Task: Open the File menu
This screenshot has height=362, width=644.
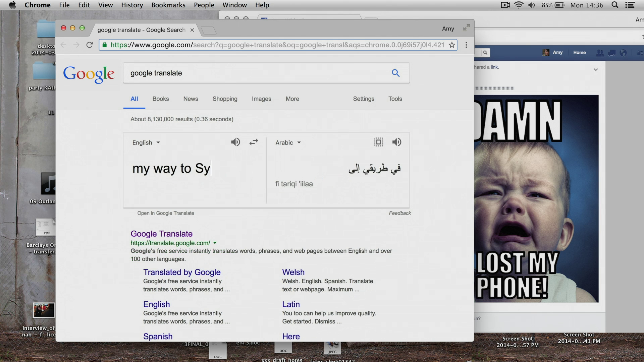Action: [64, 5]
